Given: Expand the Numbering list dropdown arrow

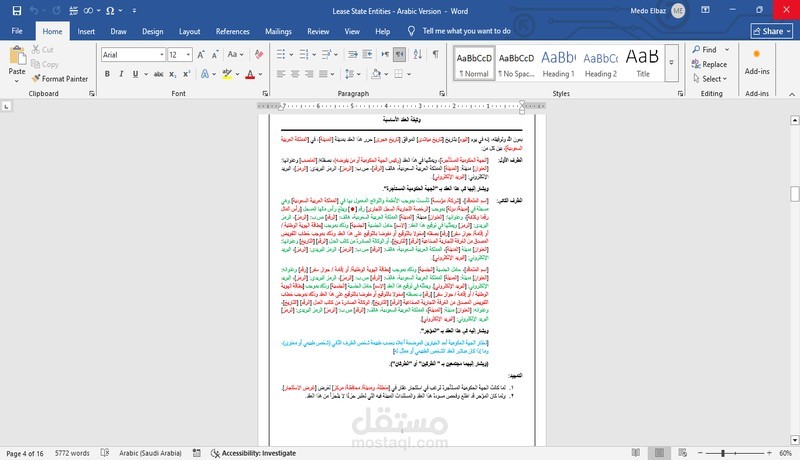Looking at the screenshot, I should coord(314,55).
